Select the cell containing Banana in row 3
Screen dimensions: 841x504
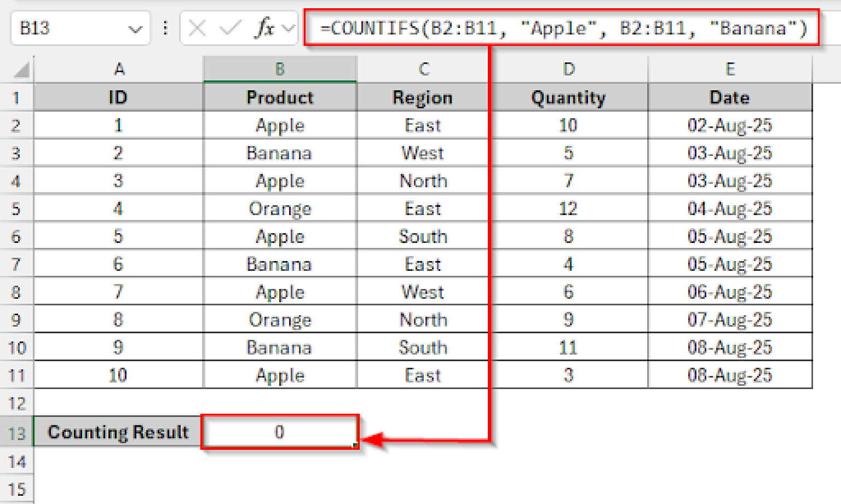[280, 153]
